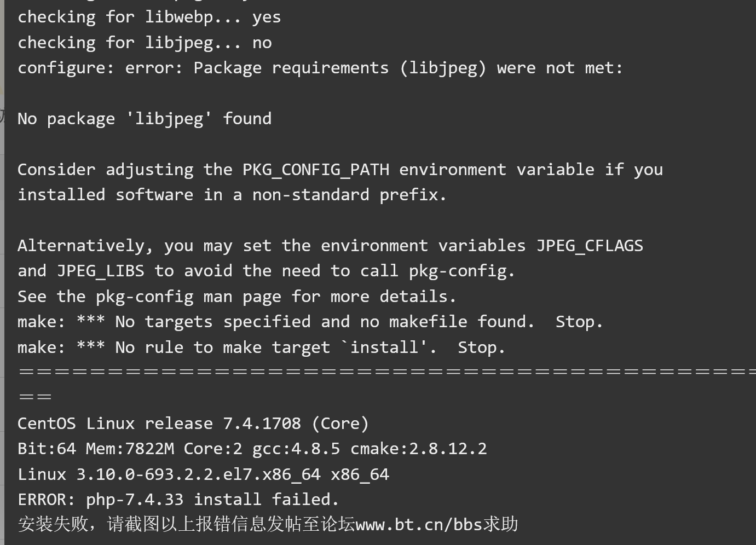Click the 'checking for libjpeg... no' line
Viewport: 756px width, 545px height.
145,43
